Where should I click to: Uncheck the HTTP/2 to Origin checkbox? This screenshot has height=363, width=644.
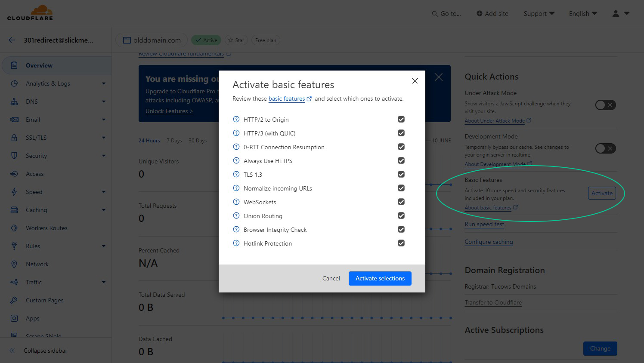(x=401, y=119)
